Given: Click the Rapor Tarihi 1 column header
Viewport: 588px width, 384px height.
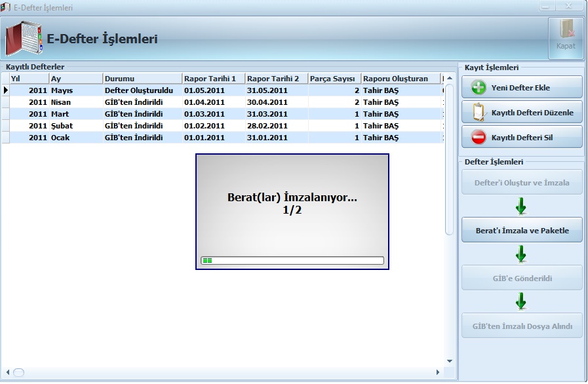Looking at the screenshot, I should [214, 79].
